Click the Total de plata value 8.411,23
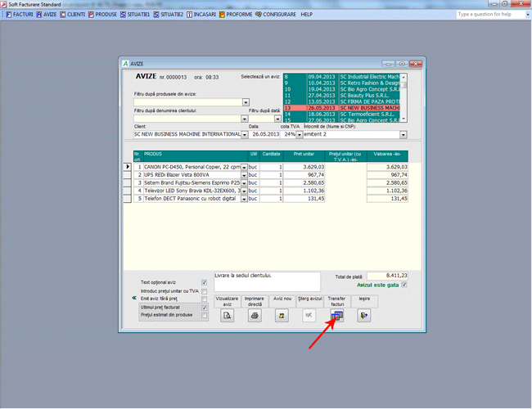 (x=387, y=276)
